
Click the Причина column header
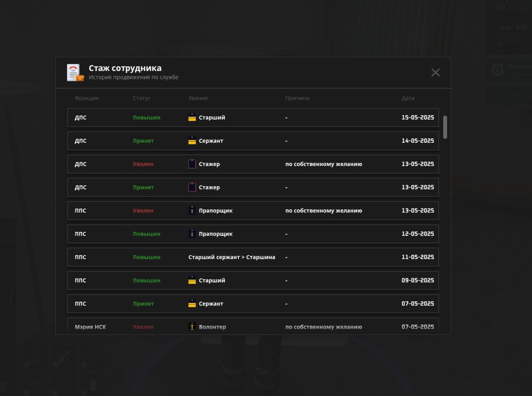297,98
